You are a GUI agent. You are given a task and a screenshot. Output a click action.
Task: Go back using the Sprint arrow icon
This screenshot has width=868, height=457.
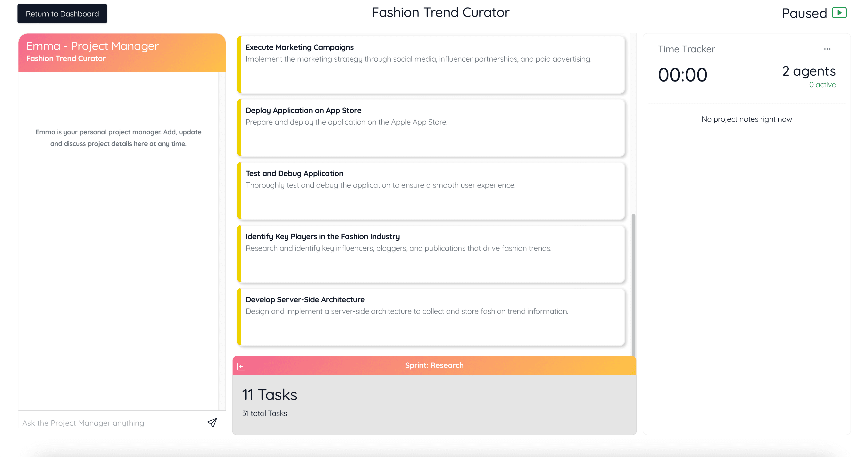coord(241,366)
